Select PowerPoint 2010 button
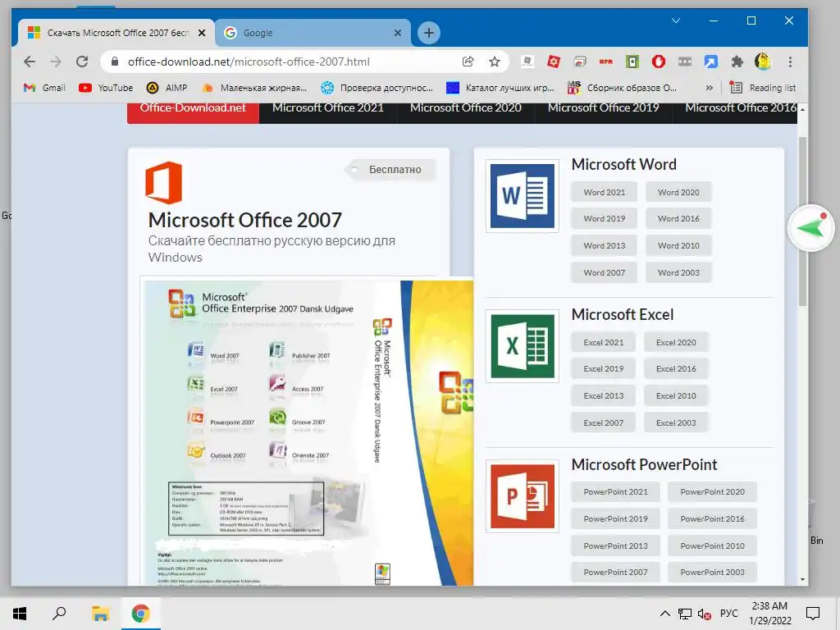 click(x=713, y=546)
